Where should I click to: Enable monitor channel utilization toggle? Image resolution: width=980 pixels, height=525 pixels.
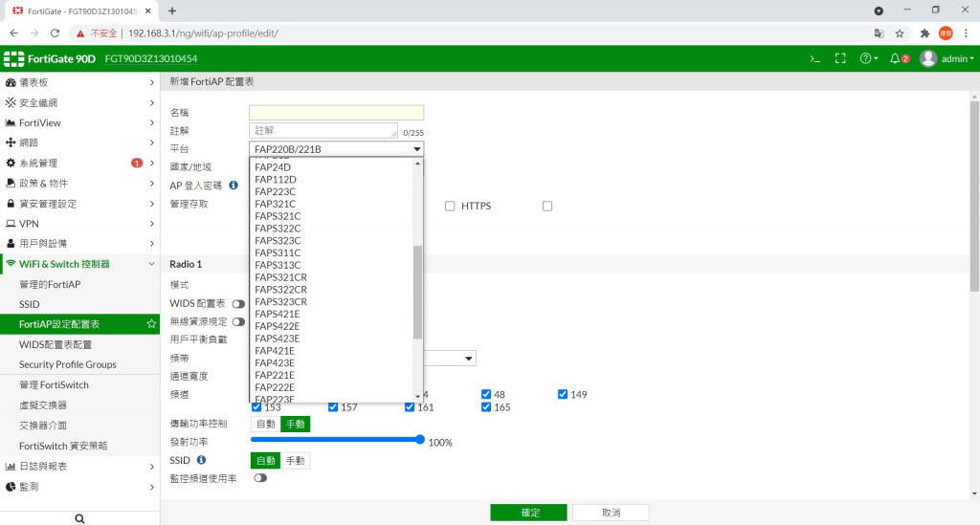260,478
